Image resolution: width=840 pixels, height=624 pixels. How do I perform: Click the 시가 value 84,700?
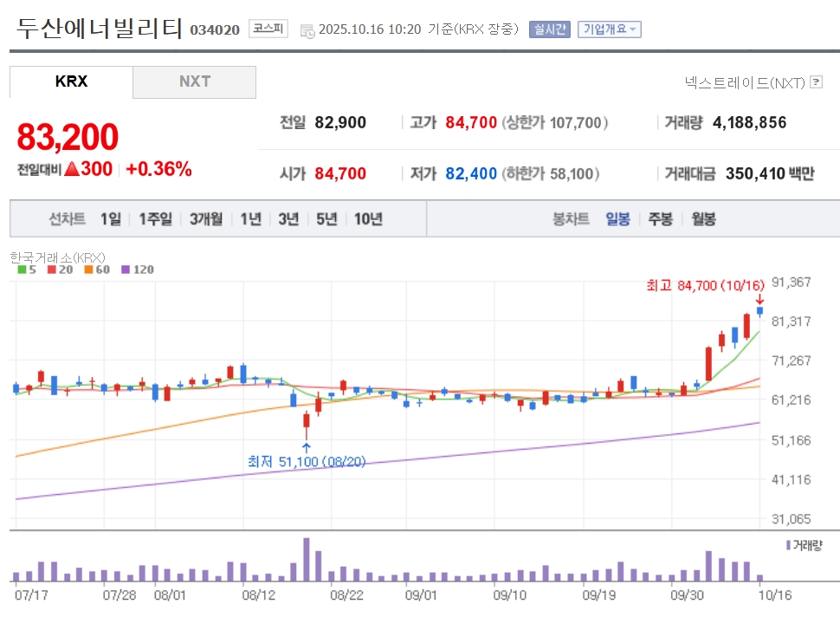pyautogui.click(x=340, y=173)
